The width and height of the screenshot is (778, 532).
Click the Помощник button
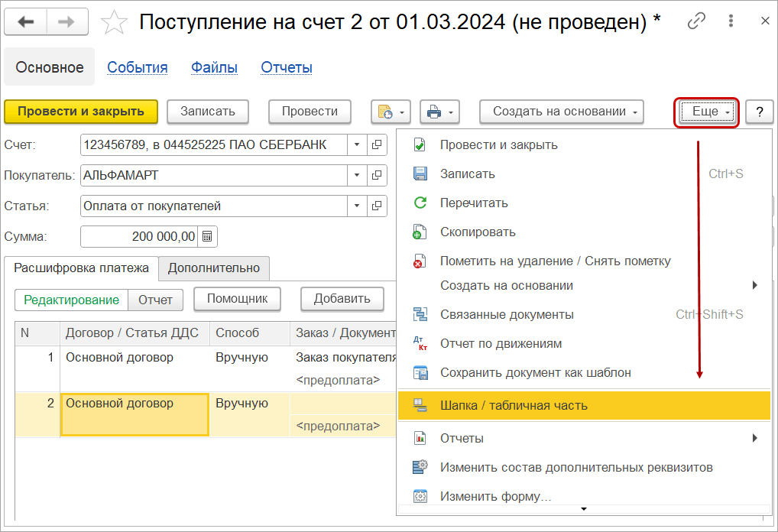tap(237, 300)
